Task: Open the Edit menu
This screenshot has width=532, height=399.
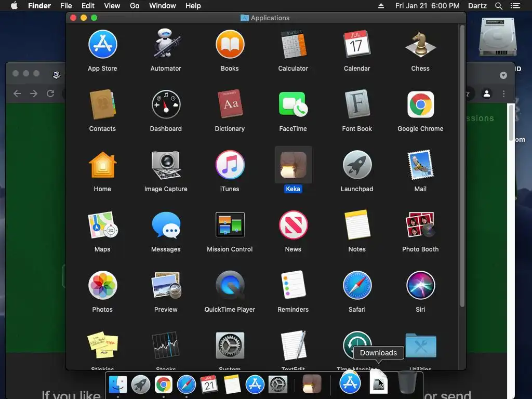Action: pos(87,6)
